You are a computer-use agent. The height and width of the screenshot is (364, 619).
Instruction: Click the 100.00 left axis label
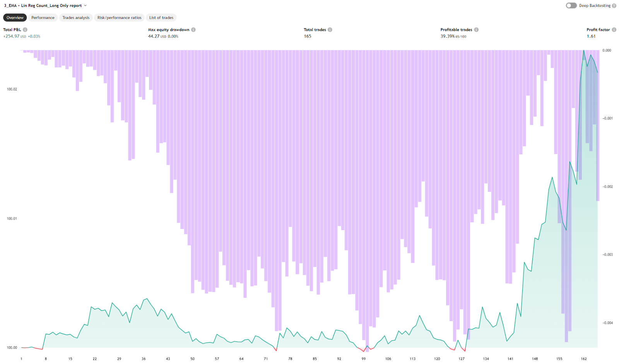click(12, 348)
